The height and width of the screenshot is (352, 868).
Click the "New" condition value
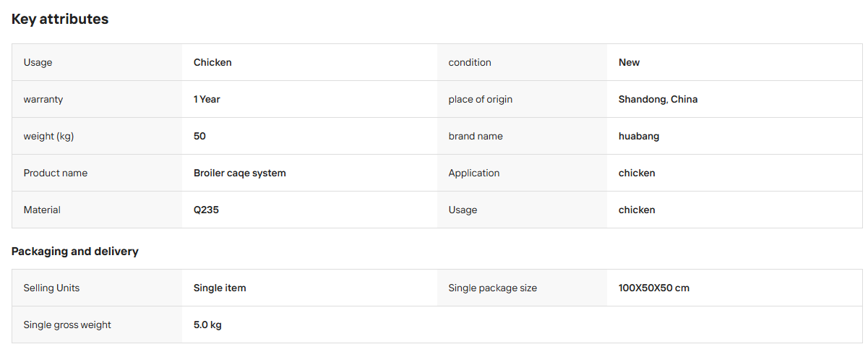pos(629,62)
